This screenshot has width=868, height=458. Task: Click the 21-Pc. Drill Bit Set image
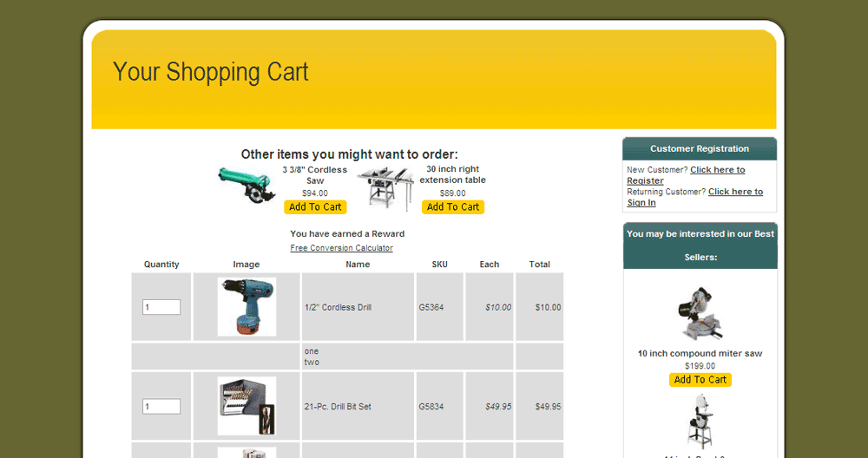click(247, 406)
